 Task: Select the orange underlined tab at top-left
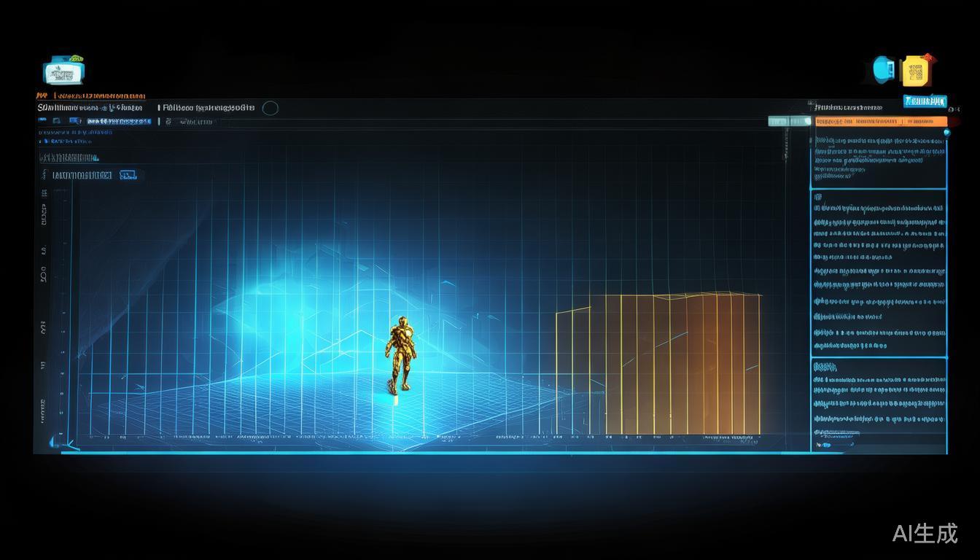pos(91,96)
